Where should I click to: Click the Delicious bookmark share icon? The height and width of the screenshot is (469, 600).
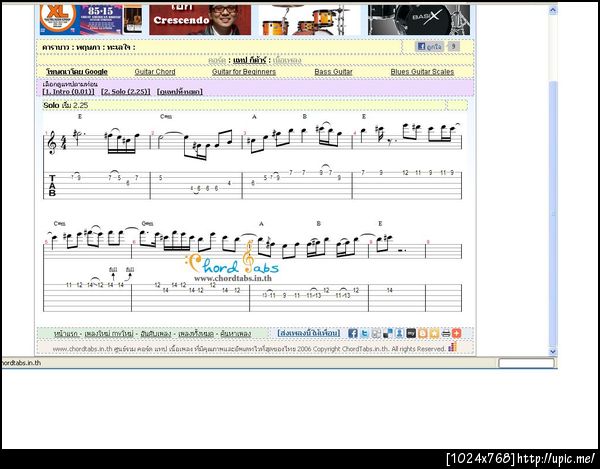coord(388,333)
